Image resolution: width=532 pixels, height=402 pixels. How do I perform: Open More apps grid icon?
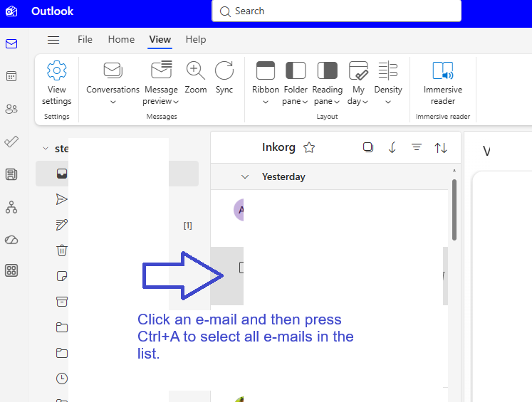click(11, 270)
